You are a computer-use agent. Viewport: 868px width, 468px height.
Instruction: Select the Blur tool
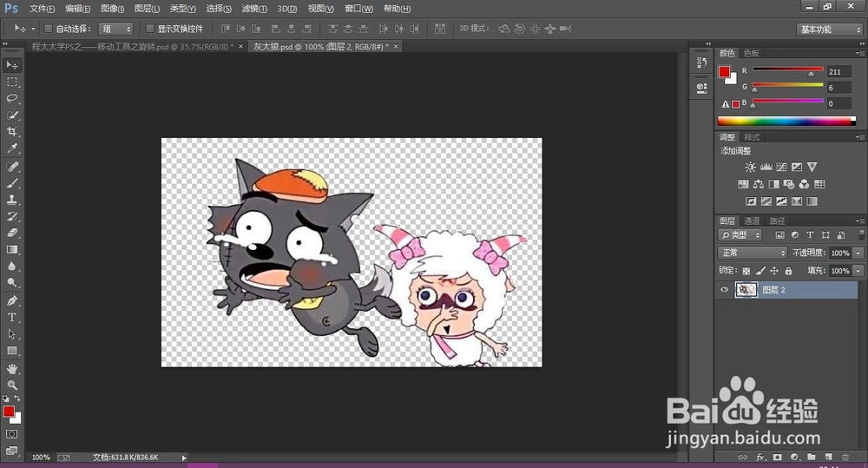pyautogui.click(x=11, y=267)
